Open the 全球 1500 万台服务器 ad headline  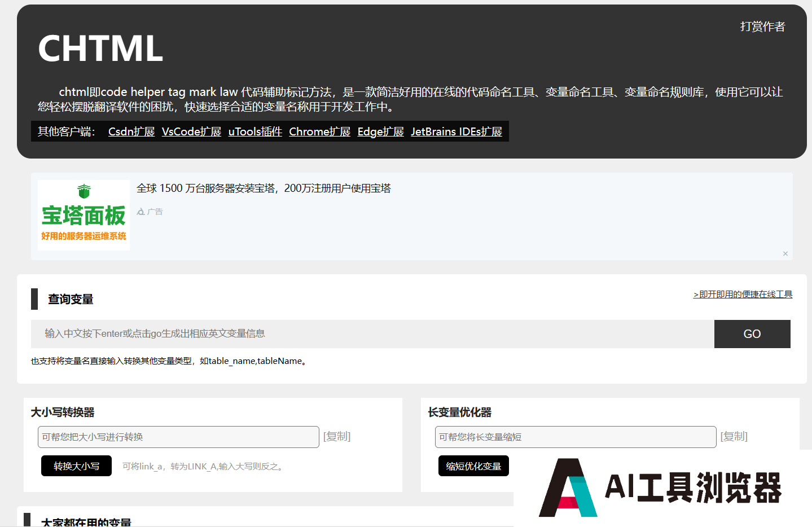pyautogui.click(x=264, y=188)
